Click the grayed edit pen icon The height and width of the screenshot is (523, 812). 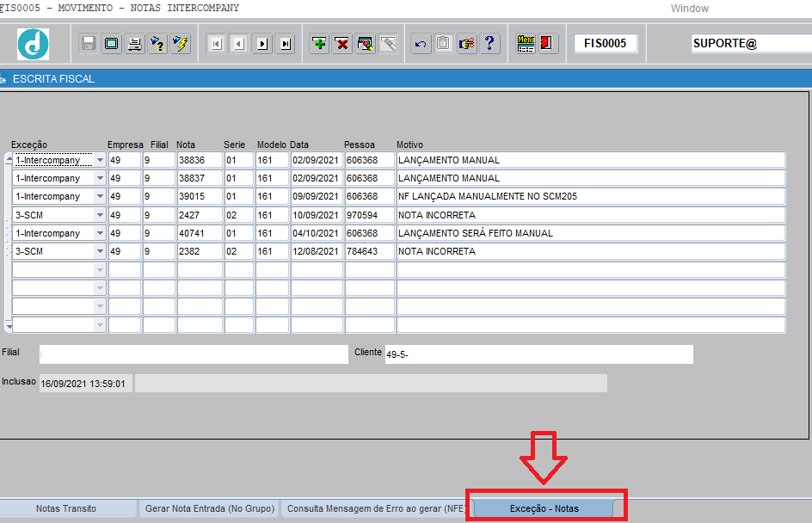[x=389, y=44]
